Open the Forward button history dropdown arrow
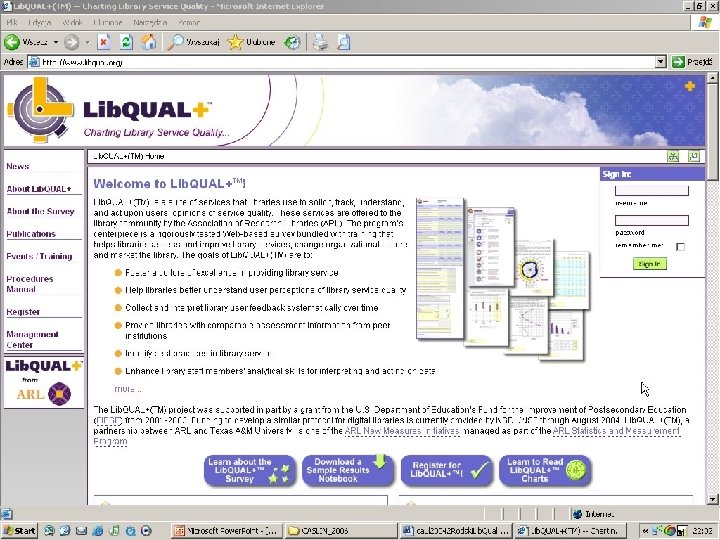Image resolution: width=720 pixels, height=540 pixels. tap(87, 42)
